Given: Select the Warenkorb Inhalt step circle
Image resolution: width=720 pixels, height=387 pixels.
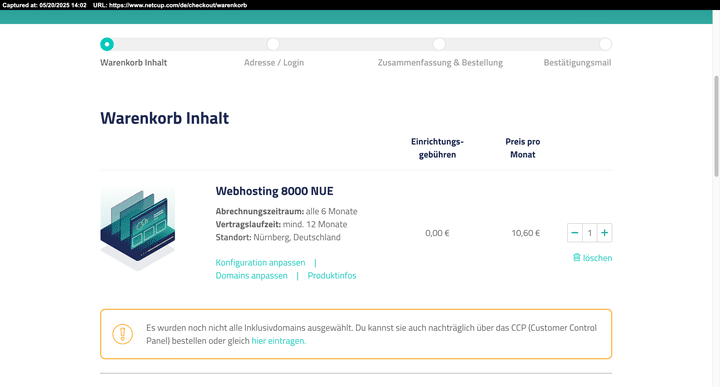Looking at the screenshot, I should (107, 44).
